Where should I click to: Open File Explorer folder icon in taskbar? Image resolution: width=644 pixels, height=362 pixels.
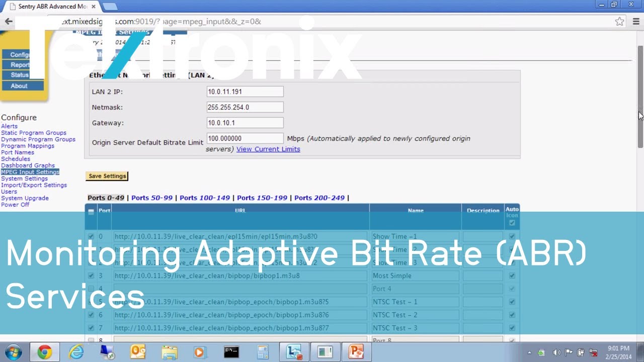[169, 352]
